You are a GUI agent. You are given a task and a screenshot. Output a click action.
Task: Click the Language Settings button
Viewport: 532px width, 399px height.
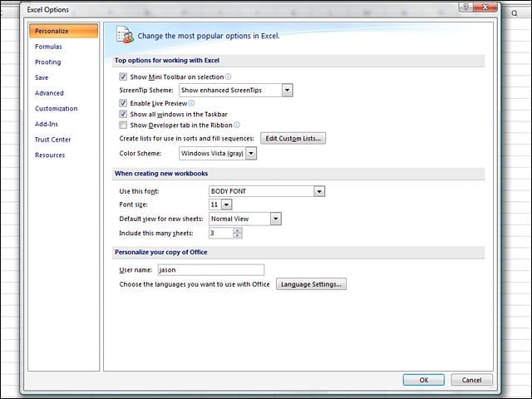tap(311, 284)
